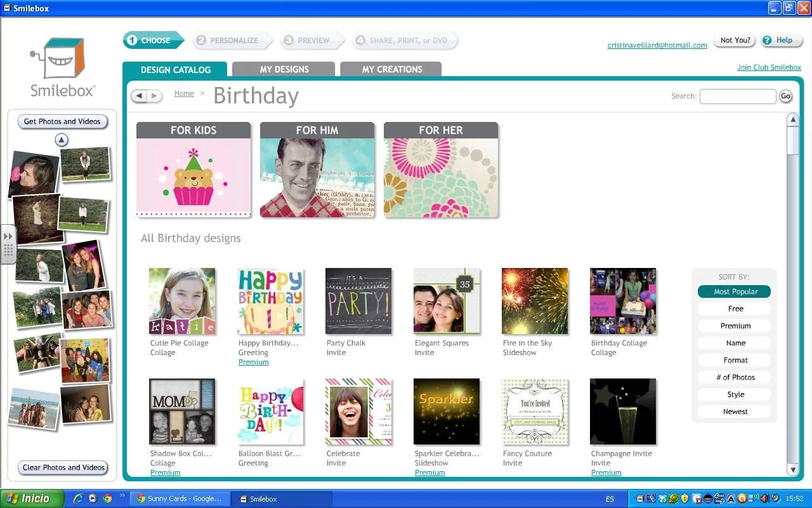Click the Get Photos and Videos button
Screen dimensions: 812x508
point(62,121)
